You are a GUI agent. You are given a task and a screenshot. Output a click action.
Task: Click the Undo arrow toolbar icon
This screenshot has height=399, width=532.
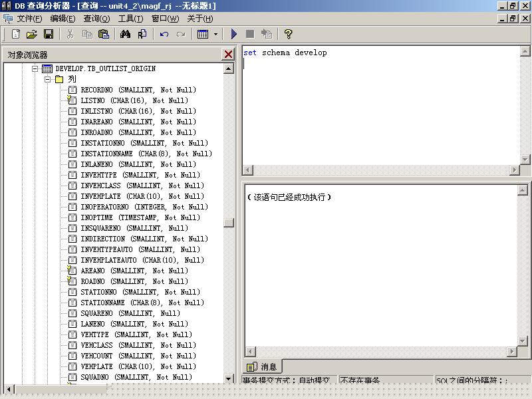164,34
